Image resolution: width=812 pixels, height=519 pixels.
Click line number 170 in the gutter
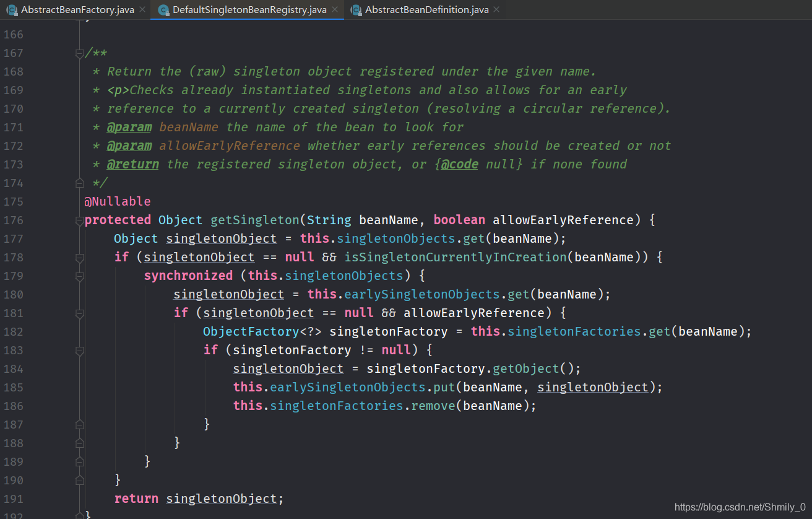13,108
